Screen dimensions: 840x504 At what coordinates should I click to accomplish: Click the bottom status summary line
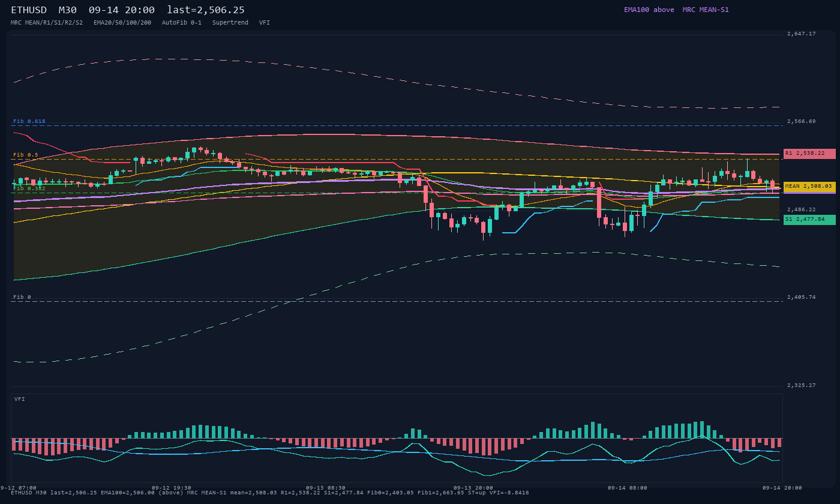click(x=270, y=493)
